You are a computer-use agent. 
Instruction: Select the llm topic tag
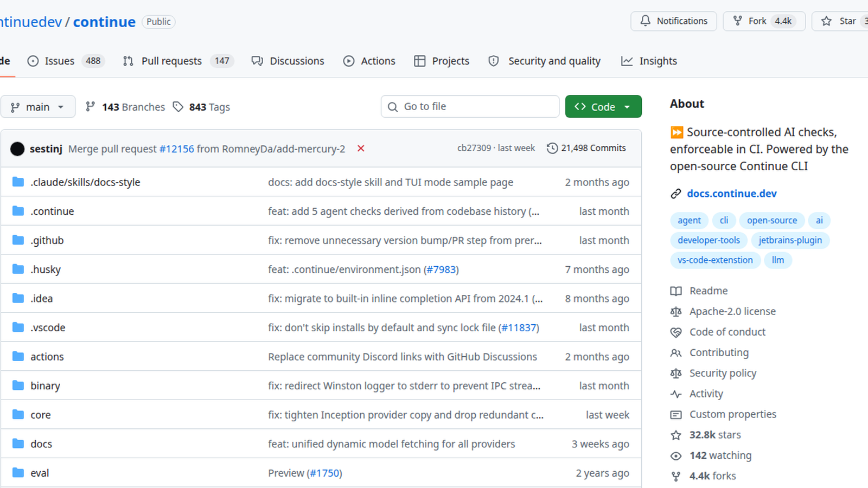pos(778,260)
